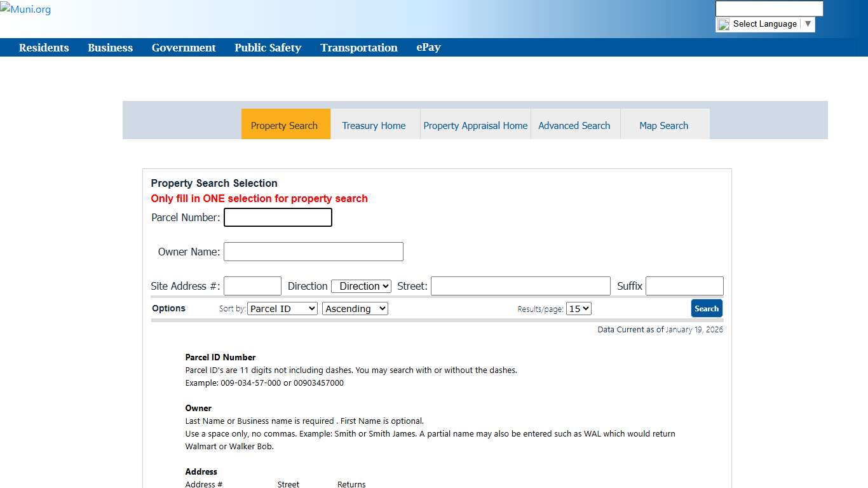This screenshot has width=868, height=488.
Task: Click the Google Translate icon
Action: pyautogui.click(x=723, y=24)
